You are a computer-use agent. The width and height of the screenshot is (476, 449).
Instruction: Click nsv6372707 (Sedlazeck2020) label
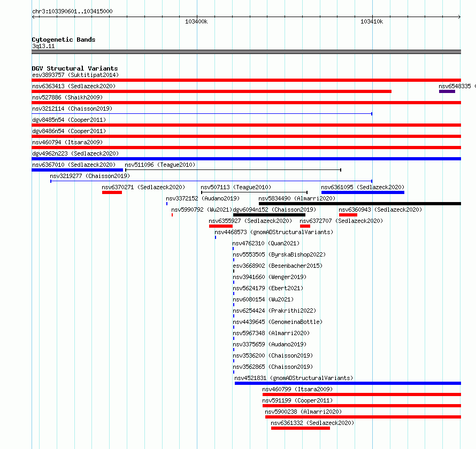(x=341, y=221)
